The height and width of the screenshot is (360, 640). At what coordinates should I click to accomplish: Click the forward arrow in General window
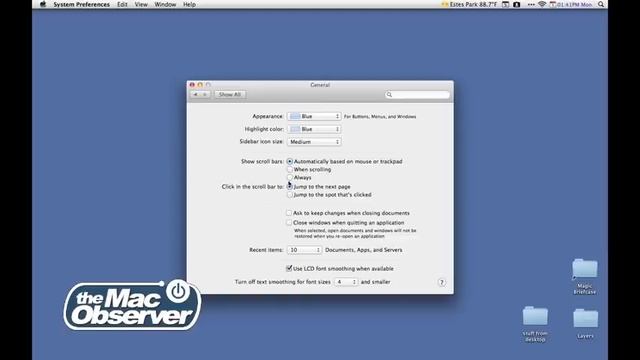point(205,94)
